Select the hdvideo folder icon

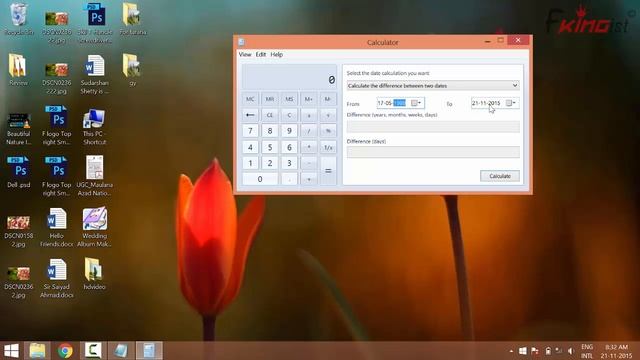[94, 274]
